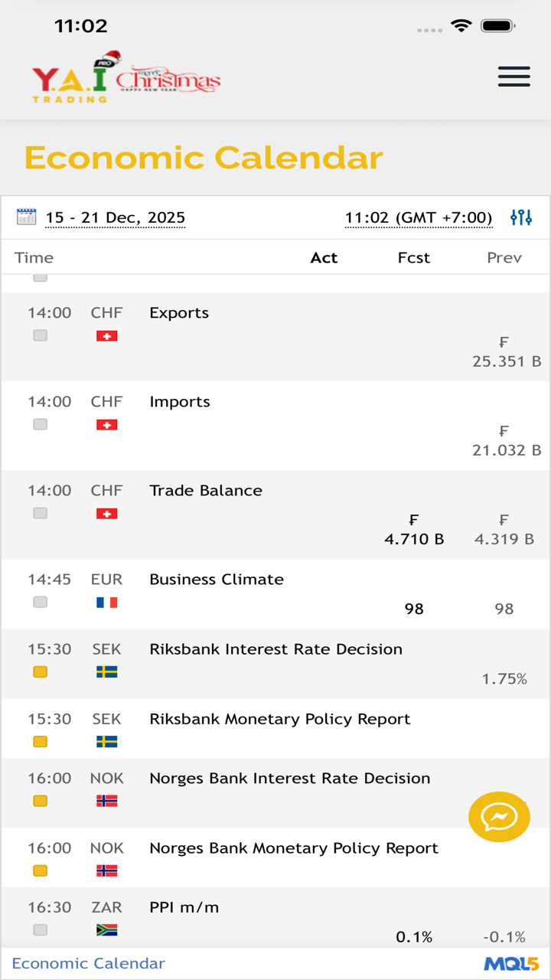This screenshot has width=551, height=980.
Task: Expand the 15 - 21 Dec, 2025 date picker
Action: (115, 217)
